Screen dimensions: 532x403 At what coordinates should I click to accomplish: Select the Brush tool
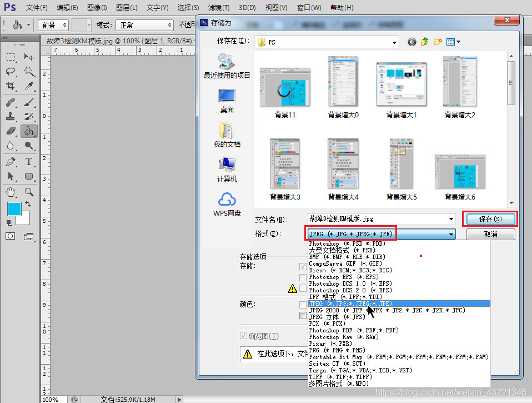click(x=29, y=102)
